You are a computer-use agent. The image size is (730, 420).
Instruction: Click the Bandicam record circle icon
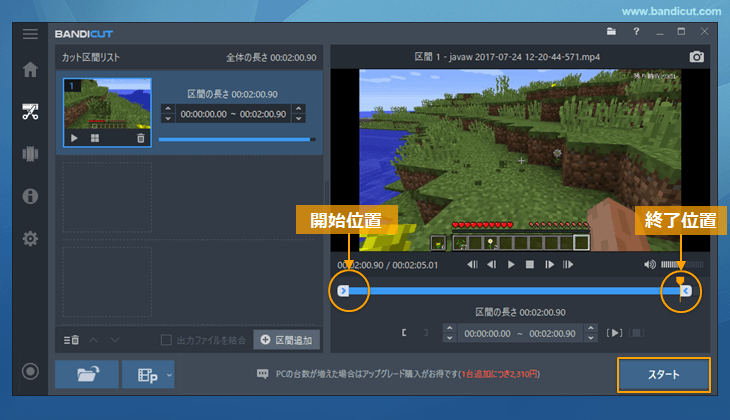click(x=30, y=371)
